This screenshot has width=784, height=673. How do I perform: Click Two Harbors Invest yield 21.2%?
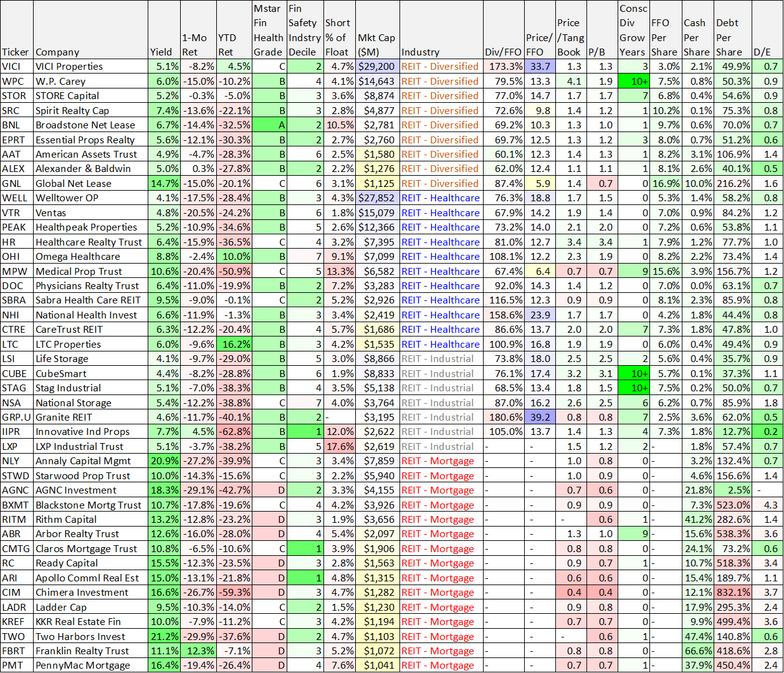pyautogui.click(x=165, y=637)
